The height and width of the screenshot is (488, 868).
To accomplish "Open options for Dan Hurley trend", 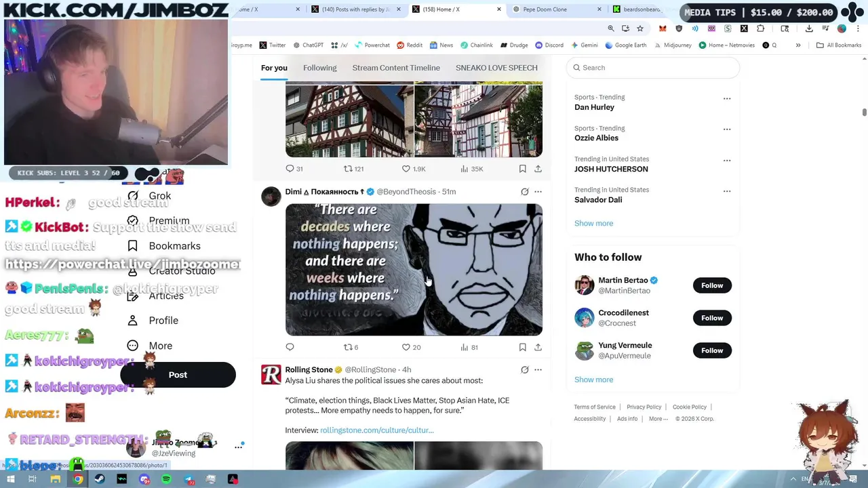I will coord(727,99).
